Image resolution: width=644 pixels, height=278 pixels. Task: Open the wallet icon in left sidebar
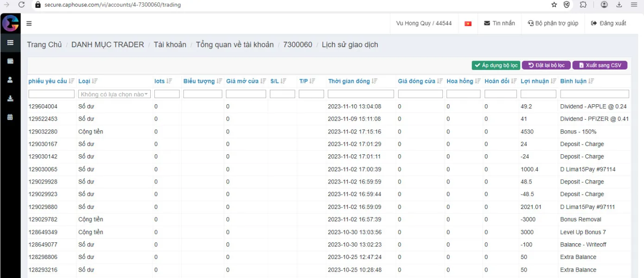(10, 61)
